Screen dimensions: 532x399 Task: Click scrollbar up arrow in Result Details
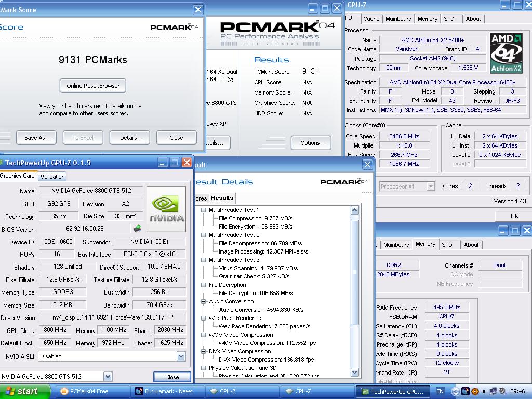(x=354, y=210)
